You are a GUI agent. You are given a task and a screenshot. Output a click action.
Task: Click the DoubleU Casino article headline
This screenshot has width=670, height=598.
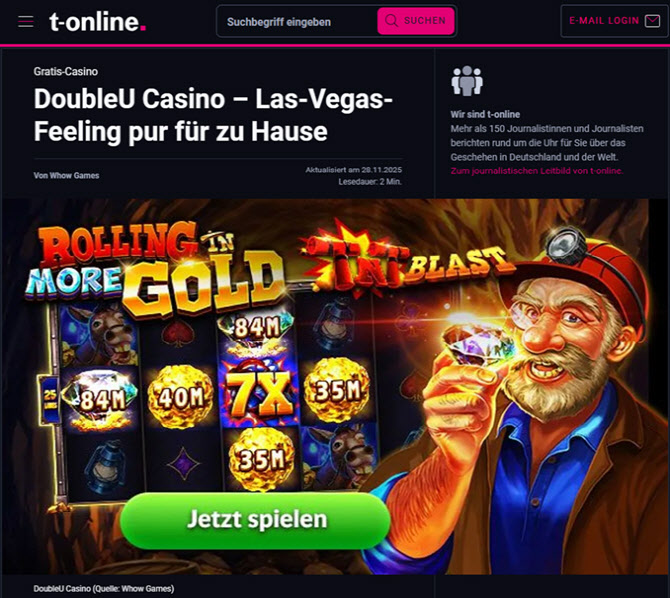pyautogui.click(x=213, y=115)
